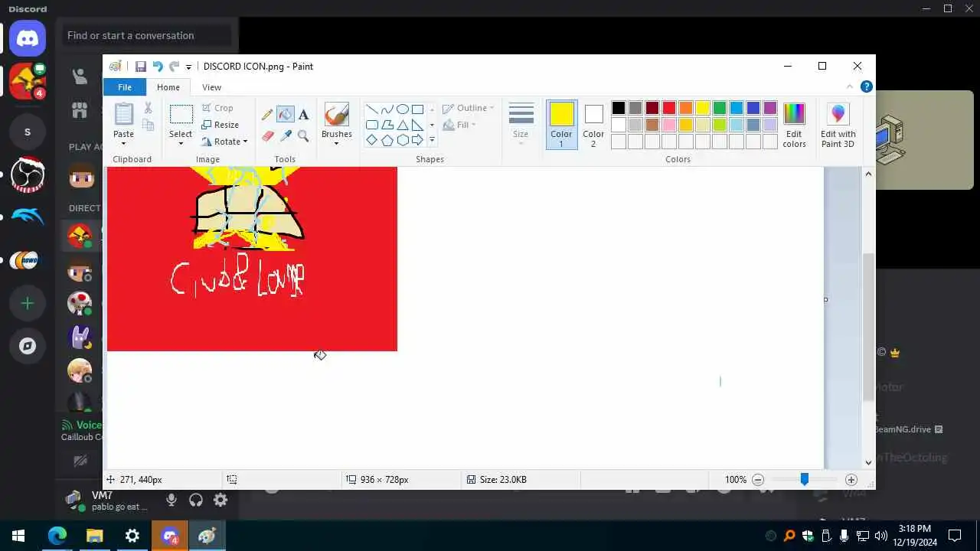Open Customize Quick Access Toolbar dropdown
Viewport: 980px width, 551px height.
point(188,67)
